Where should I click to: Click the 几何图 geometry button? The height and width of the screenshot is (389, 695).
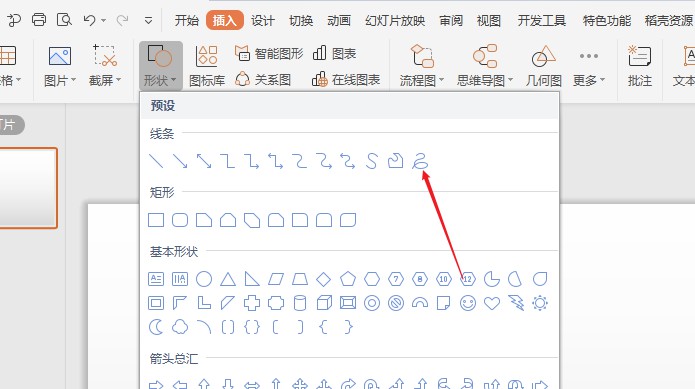click(543, 66)
